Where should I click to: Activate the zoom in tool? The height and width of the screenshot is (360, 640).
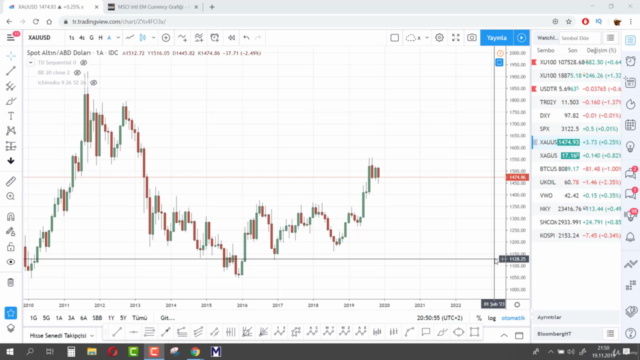(x=11, y=196)
